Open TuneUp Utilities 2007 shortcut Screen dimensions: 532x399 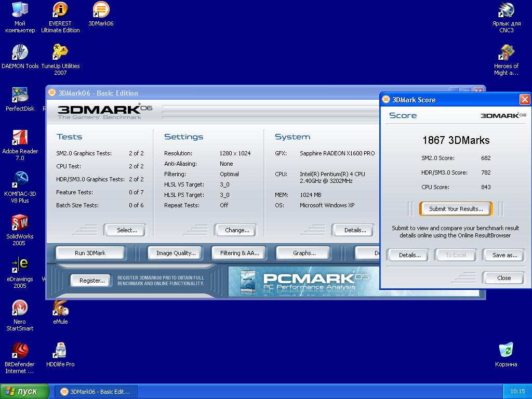[60, 52]
